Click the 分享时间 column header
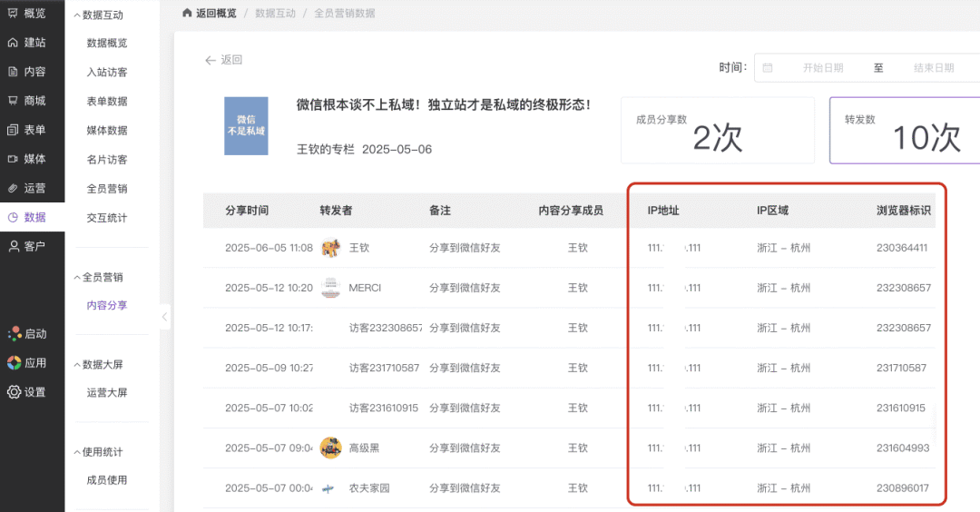Screen dimensions: 980x512 point(247,211)
